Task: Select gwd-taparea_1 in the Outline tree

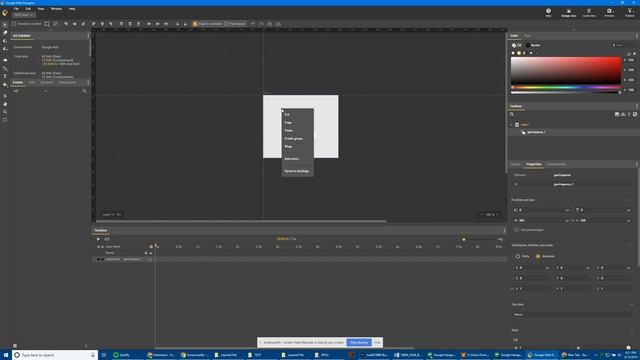Action: pyautogui.click(x=536, y=132)
